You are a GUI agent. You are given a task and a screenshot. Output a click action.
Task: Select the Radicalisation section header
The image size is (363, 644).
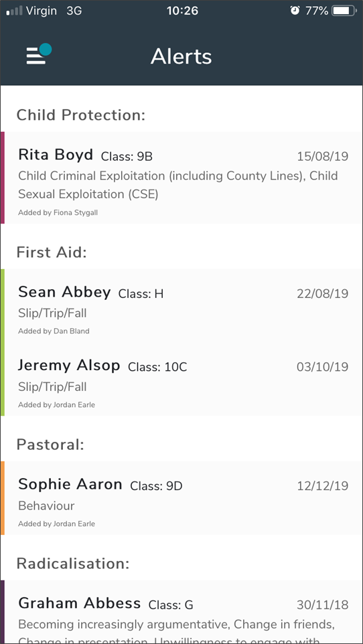tap(73, 564)
